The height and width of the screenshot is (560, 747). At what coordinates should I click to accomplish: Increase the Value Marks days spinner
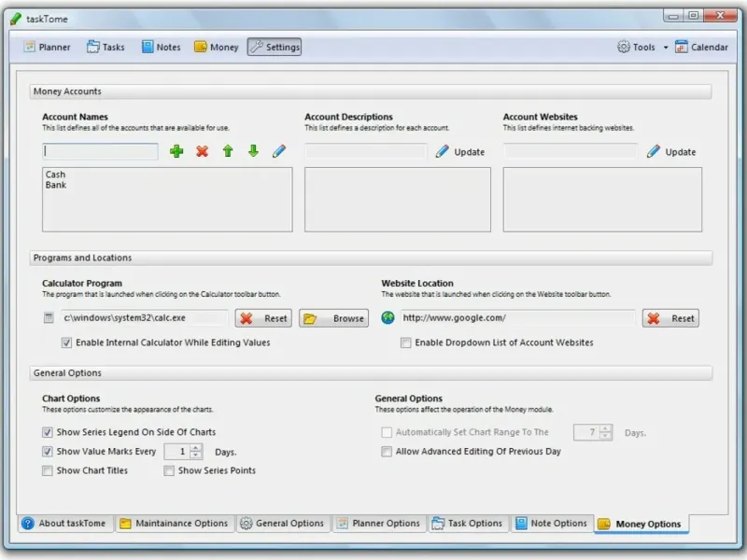point(196,448)
